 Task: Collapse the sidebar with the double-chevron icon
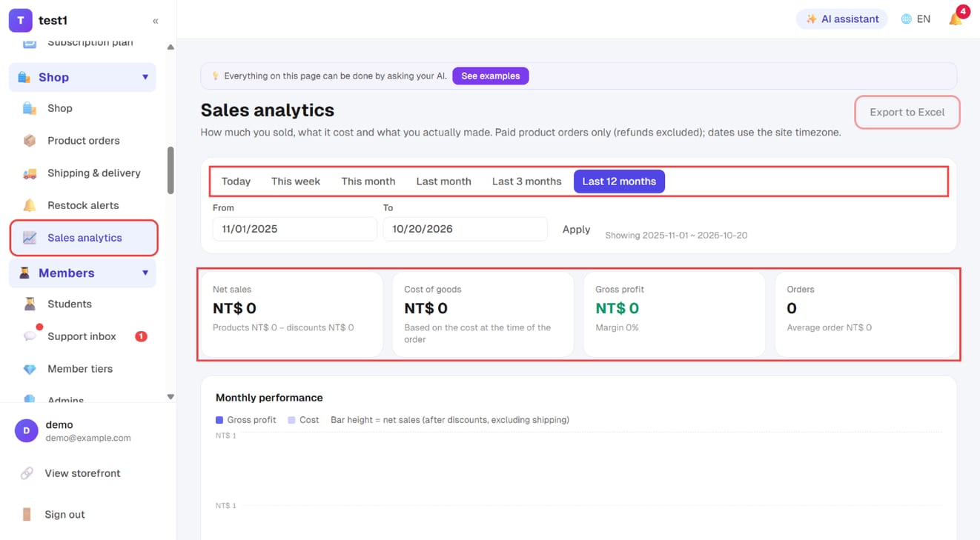tap(156, 21)
